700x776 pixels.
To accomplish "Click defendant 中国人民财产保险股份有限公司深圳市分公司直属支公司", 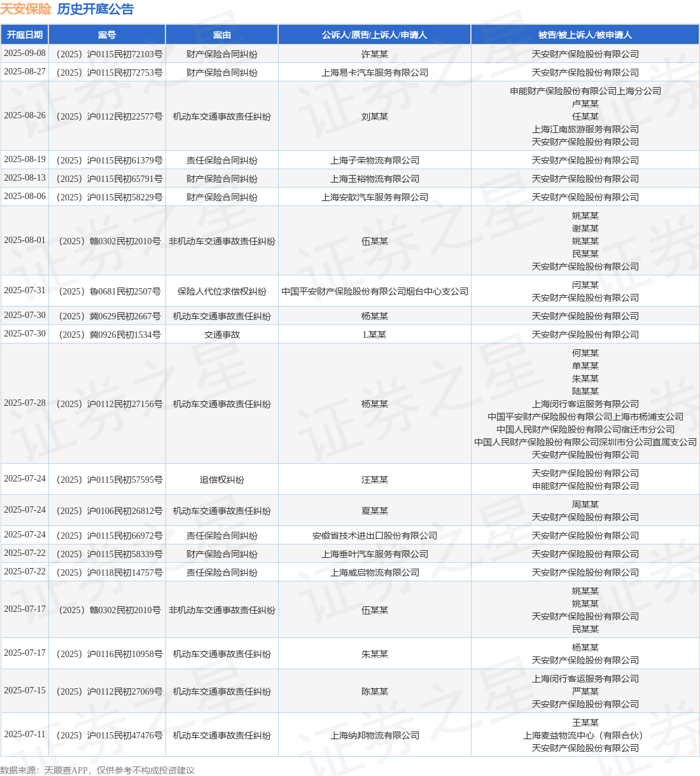I will [x=585, y=442].
